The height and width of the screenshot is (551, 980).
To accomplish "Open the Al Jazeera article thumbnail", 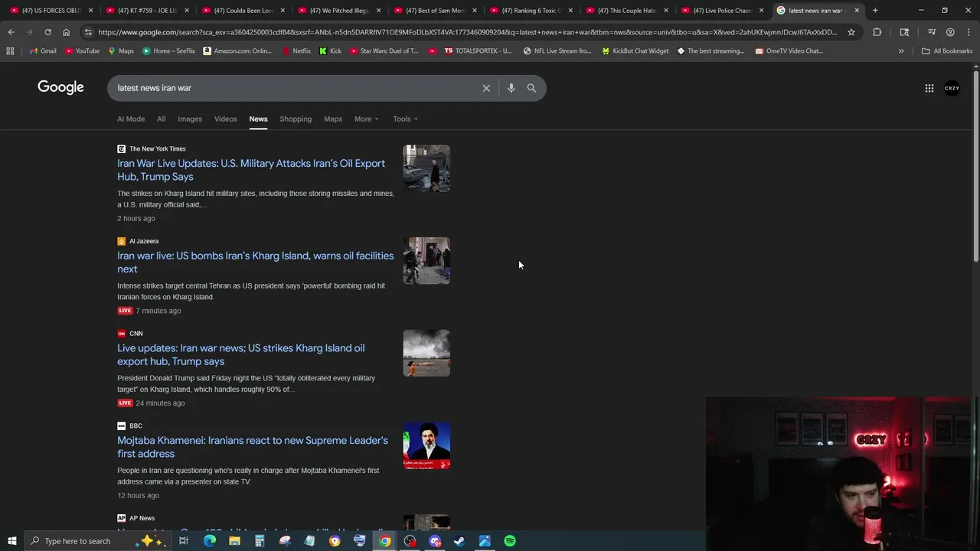I will 426,261.
